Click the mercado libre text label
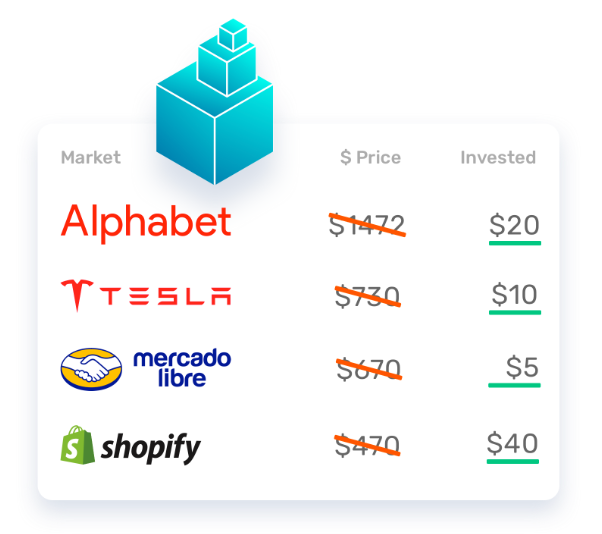The height and width of the screenshot is (534, 602). tap(182, 368)
